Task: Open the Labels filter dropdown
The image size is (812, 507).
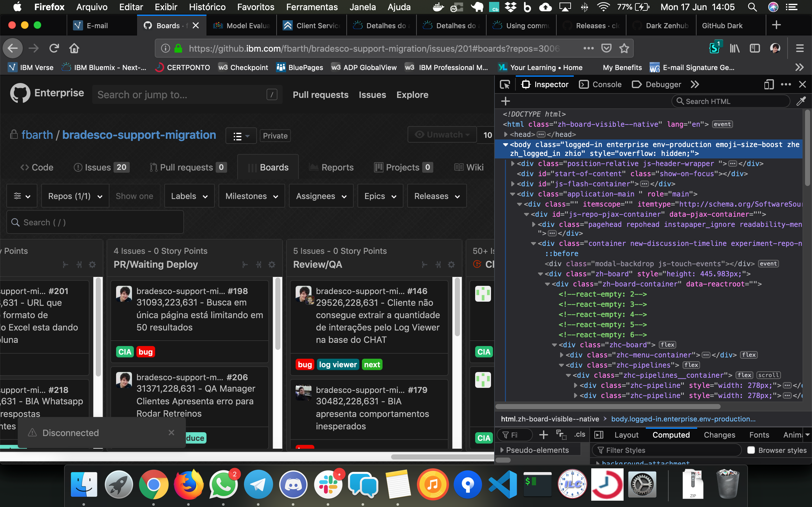Action: tap(189, 196)
